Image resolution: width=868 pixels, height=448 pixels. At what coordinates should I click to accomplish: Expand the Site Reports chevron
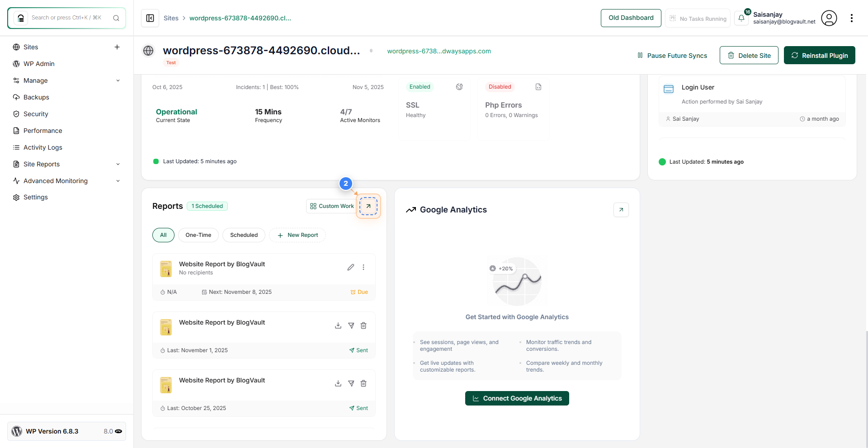pos(118,164)
